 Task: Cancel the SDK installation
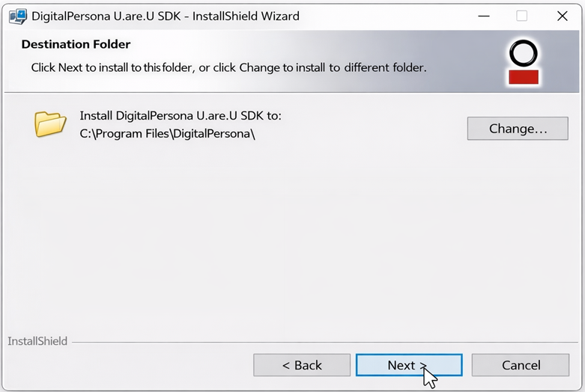point(521,365)
